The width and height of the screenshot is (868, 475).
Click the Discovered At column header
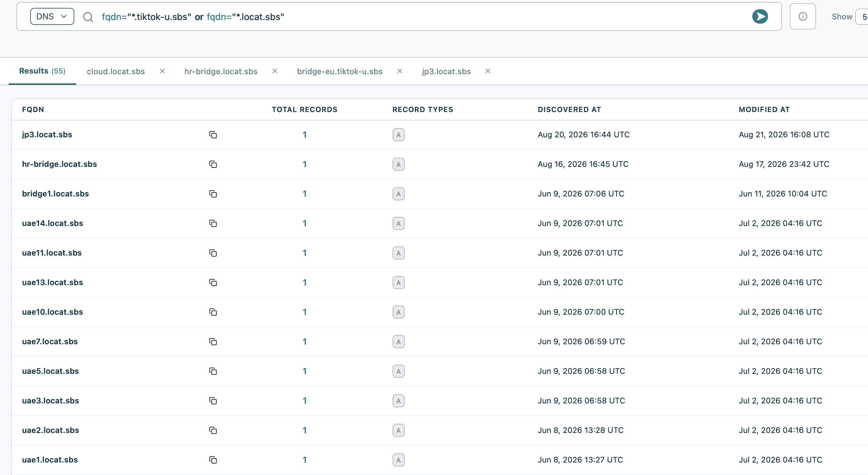(569, 109)
